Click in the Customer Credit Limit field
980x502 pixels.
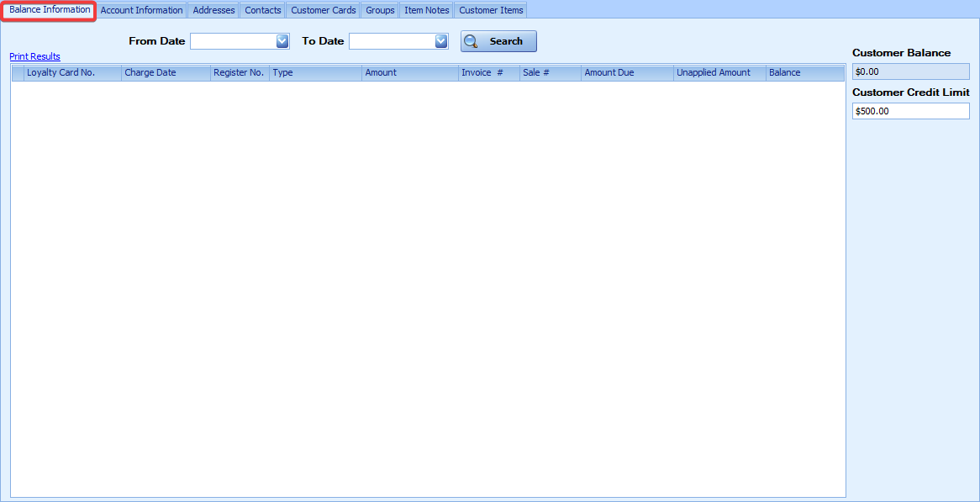910,111
